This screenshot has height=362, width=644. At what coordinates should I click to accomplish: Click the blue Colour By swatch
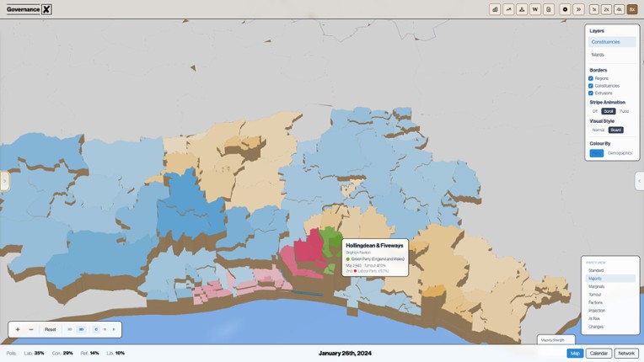pos(597,153)
